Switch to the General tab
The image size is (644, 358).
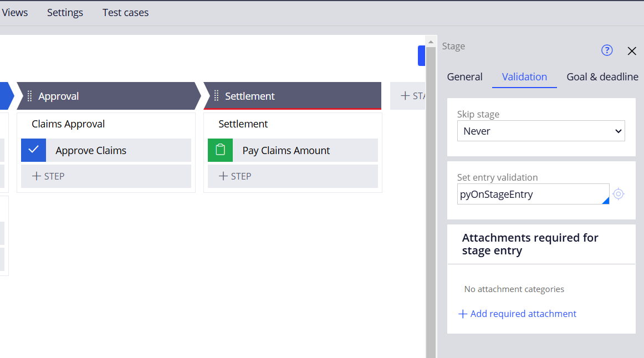(x=464, y=76)
